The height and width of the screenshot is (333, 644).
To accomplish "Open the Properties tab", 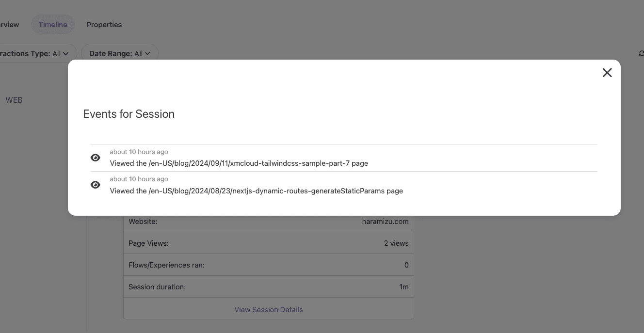I will (x=104, y=25).
